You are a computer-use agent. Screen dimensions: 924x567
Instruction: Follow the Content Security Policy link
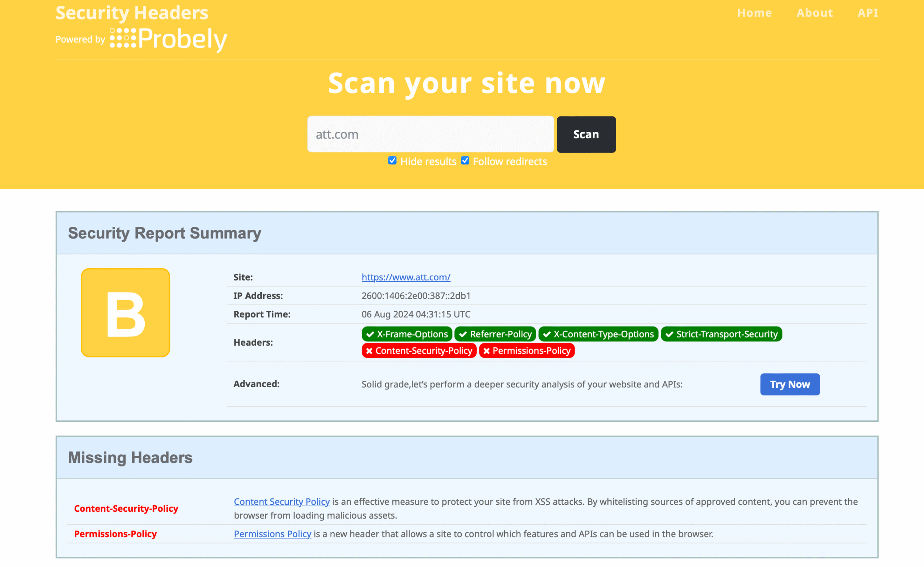pos(282,502)
